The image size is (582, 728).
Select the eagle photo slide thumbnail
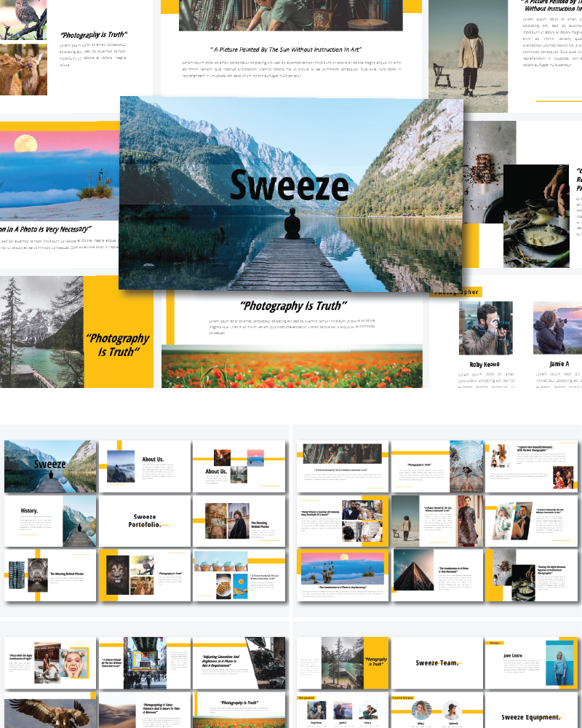click(x=49, y=717)
